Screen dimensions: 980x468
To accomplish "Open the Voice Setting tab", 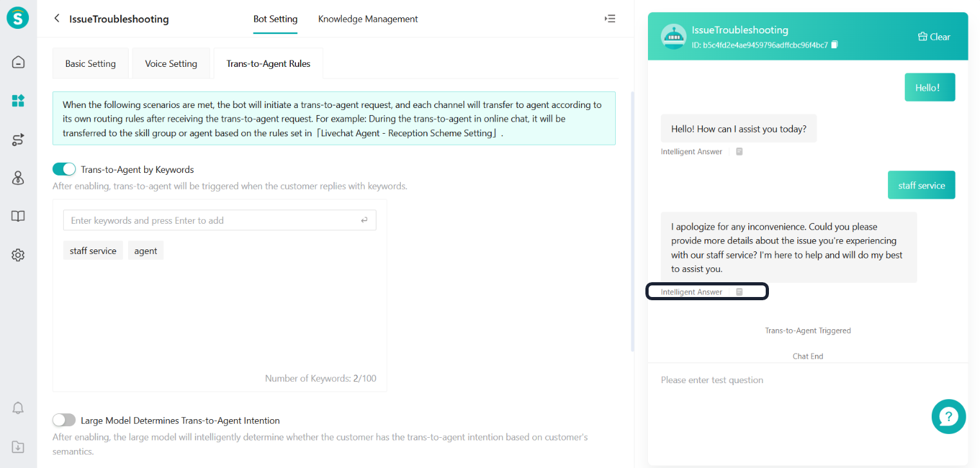I will [x=171, y=64].
